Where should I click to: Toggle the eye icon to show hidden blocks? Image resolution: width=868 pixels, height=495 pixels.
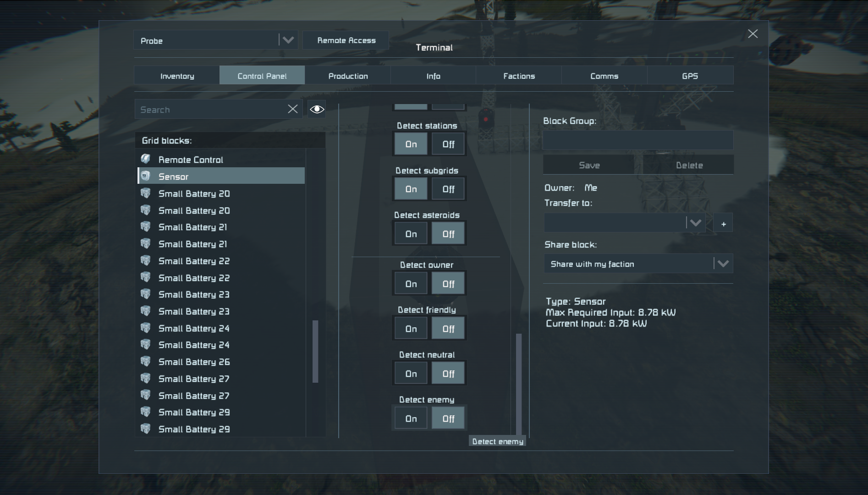(317, 109)
